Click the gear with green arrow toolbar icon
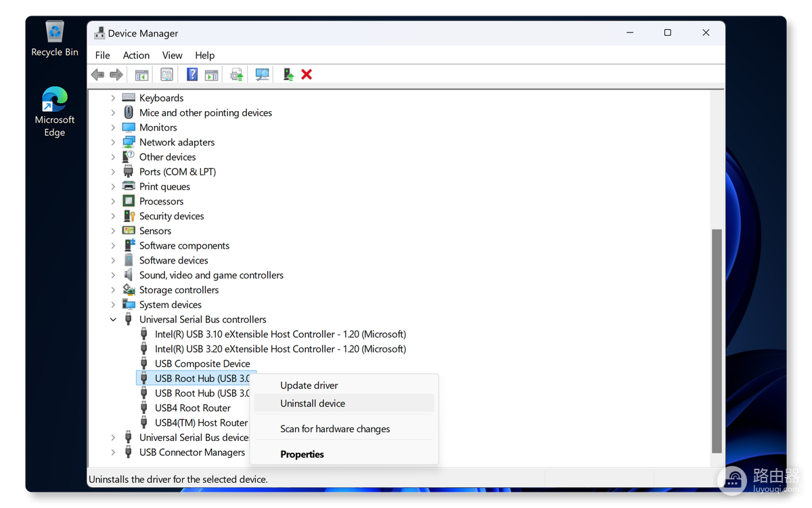 click(236, 75)
